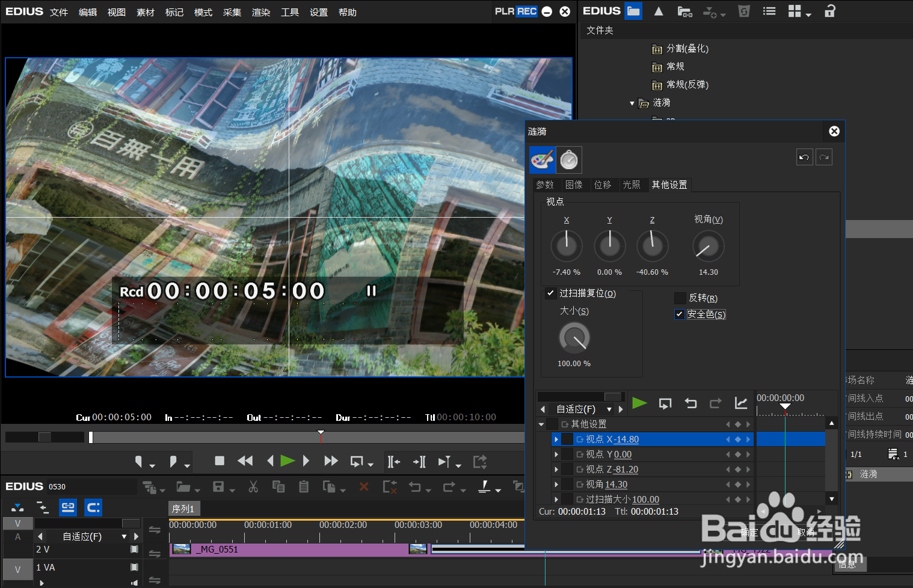Toggle the 安全色(S) checkbox
Screen dimensions: 913x588
point(680,314)
